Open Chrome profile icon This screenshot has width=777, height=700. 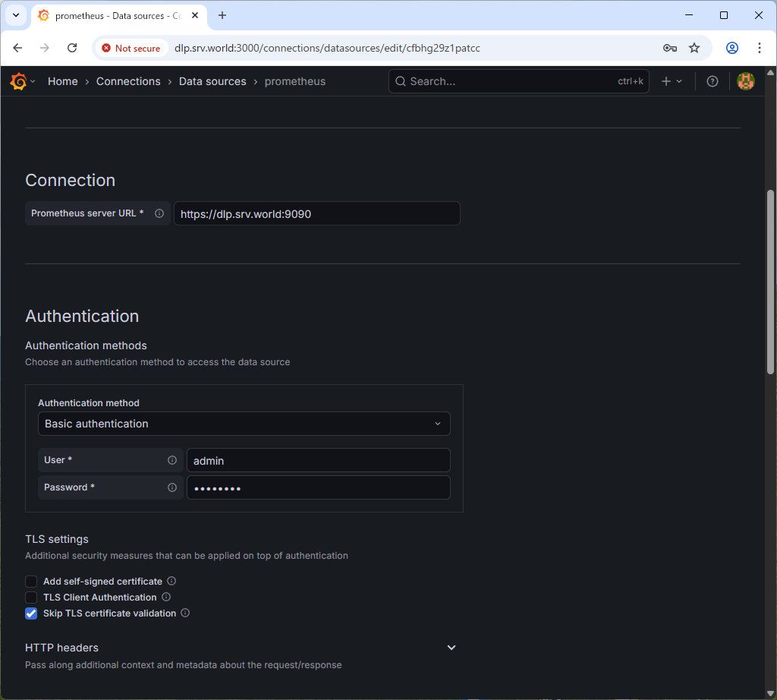point(732,48)
